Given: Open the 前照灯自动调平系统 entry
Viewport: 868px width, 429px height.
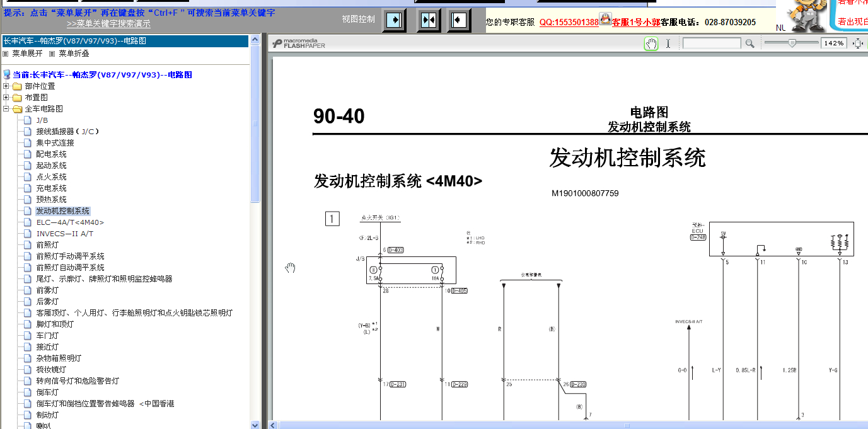Looking at the screenshot, I should tap(70, 267).
